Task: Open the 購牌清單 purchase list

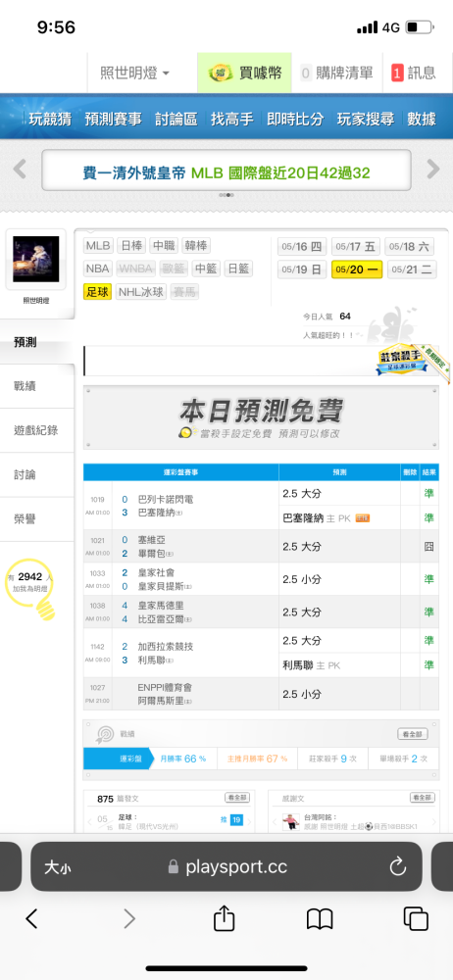Action: [x=336, y=73]
